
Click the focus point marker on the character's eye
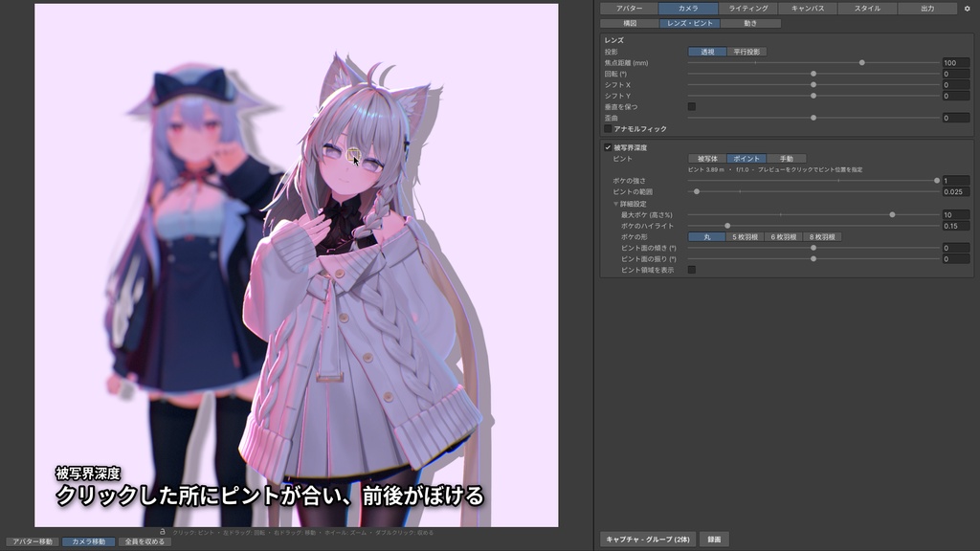tap(353, 154)
